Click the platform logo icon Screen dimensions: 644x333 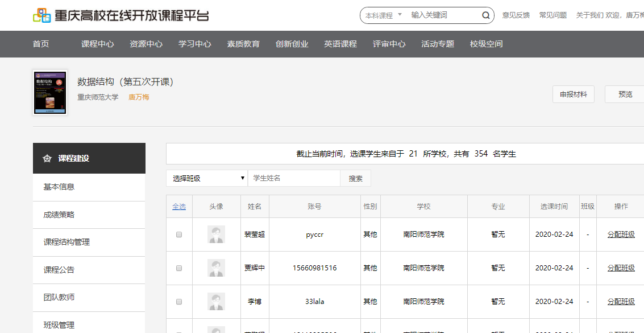pyautogui.click(x=42, y=15)
